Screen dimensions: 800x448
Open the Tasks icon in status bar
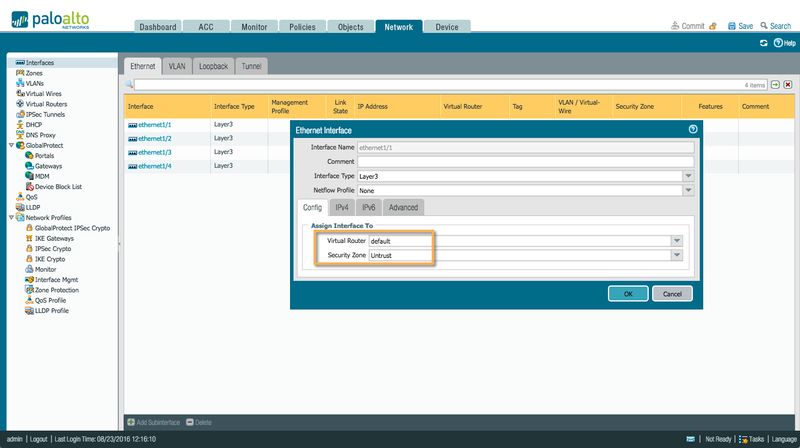pos(742,439)
